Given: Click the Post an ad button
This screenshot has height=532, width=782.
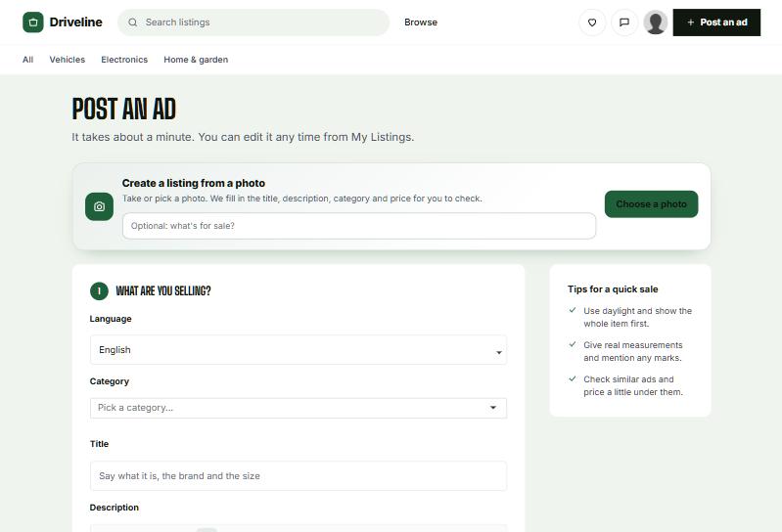Looking at the screenshot, I should [716, 22].
